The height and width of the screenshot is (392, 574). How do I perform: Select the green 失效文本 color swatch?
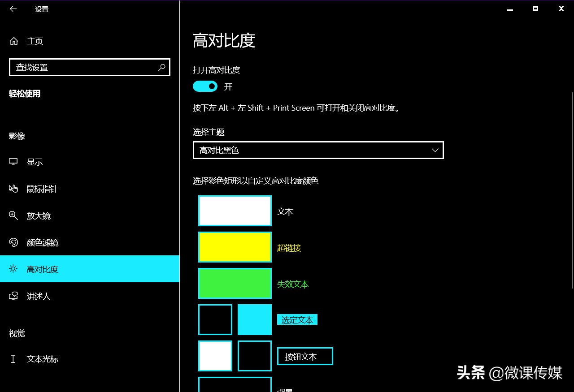235,283
